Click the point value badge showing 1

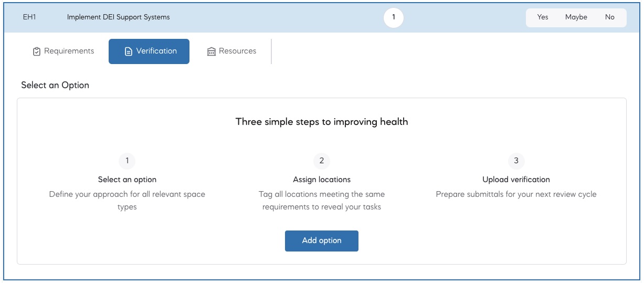click(x=394, y=17)
